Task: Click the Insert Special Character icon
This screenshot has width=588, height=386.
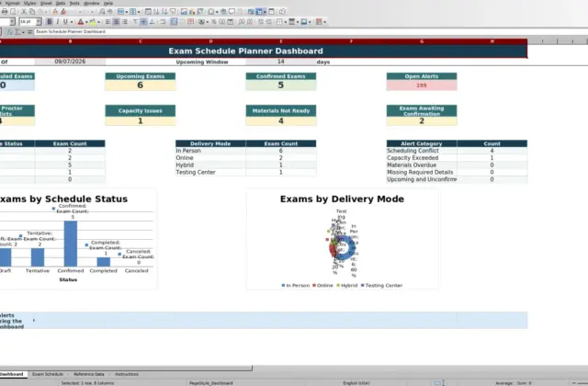Action: [x=211, y=12]
